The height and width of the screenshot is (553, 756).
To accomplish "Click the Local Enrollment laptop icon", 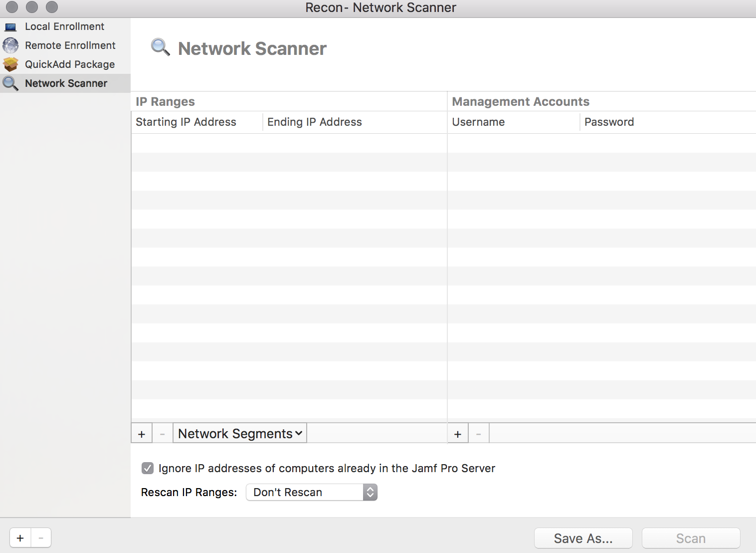I will coord(10,27).
